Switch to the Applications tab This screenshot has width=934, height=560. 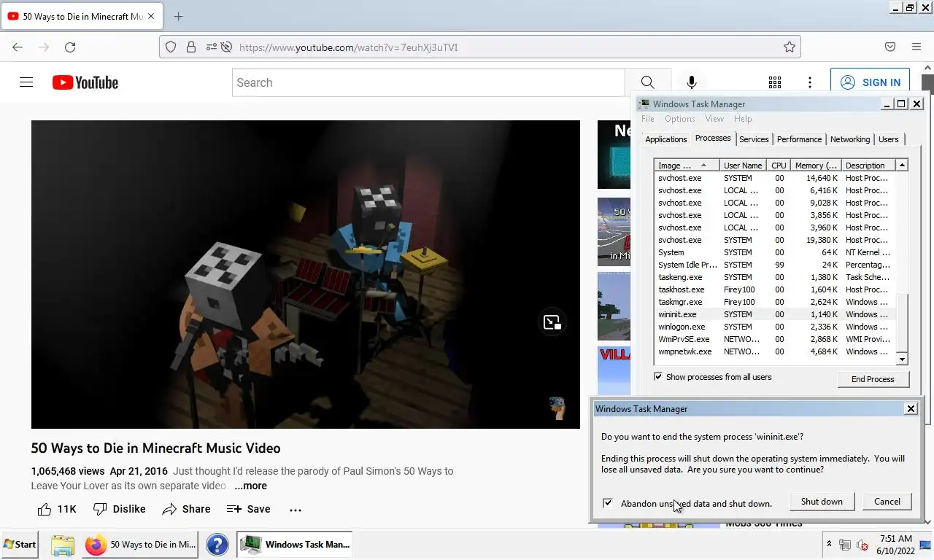pyautogui.click(x=666, y=139)
